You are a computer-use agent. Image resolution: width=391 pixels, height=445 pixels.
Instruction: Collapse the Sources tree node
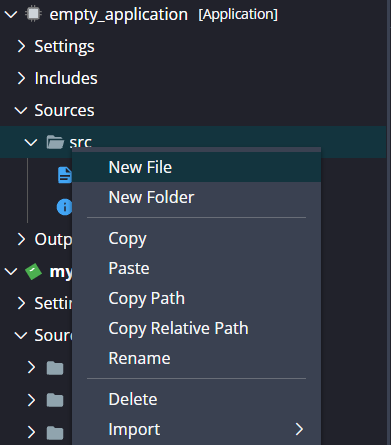tap(21, 110)
